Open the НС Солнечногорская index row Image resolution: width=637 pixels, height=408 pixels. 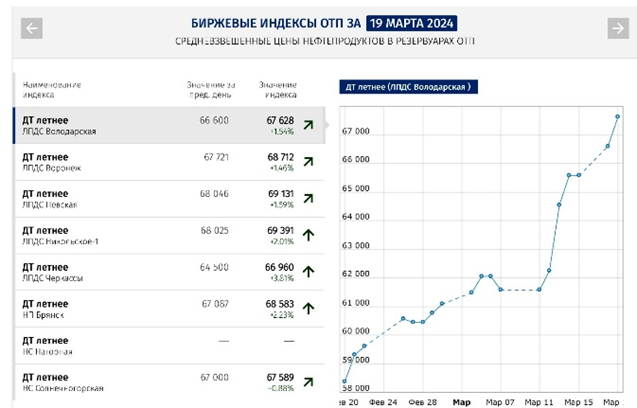click(150, 381)
